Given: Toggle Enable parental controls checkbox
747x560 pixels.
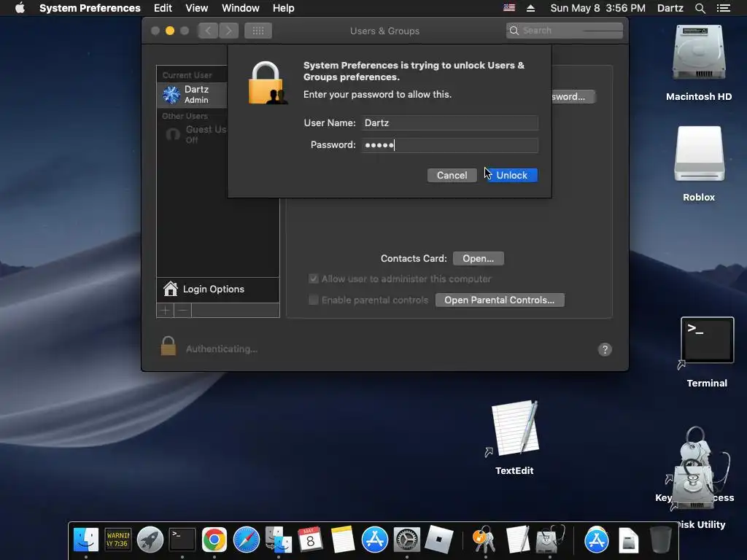Looking at the screenshot, I should [314, 300].
